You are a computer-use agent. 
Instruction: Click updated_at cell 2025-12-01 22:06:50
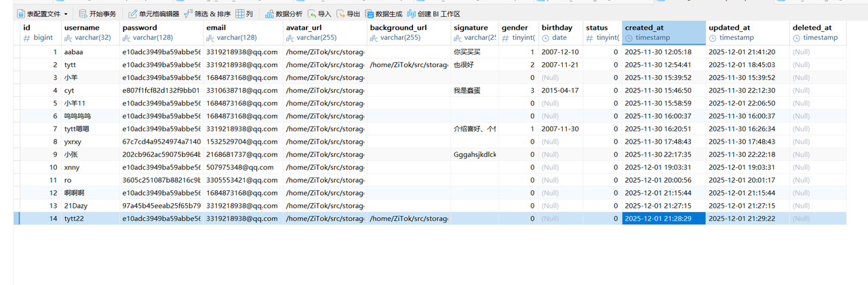(747, 104)
